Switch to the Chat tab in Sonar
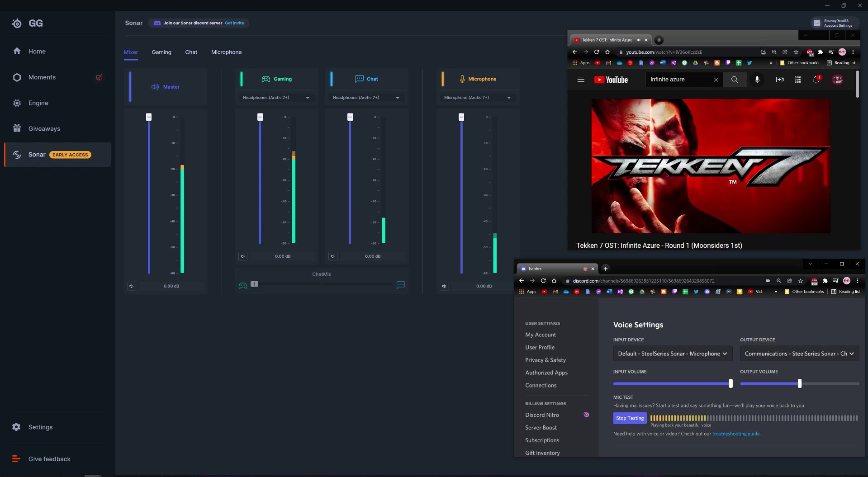 point(191,52)
